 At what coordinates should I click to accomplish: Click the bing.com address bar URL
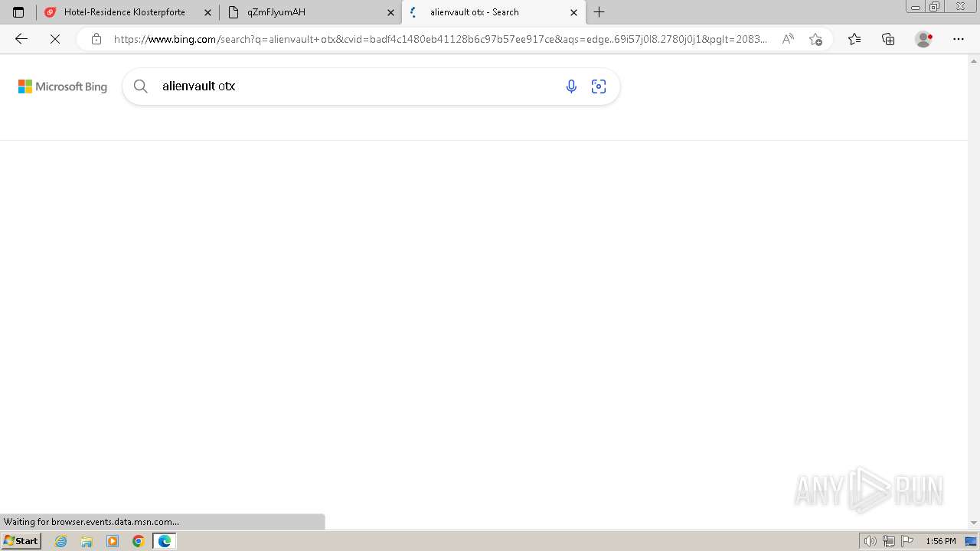click(440, 39)
